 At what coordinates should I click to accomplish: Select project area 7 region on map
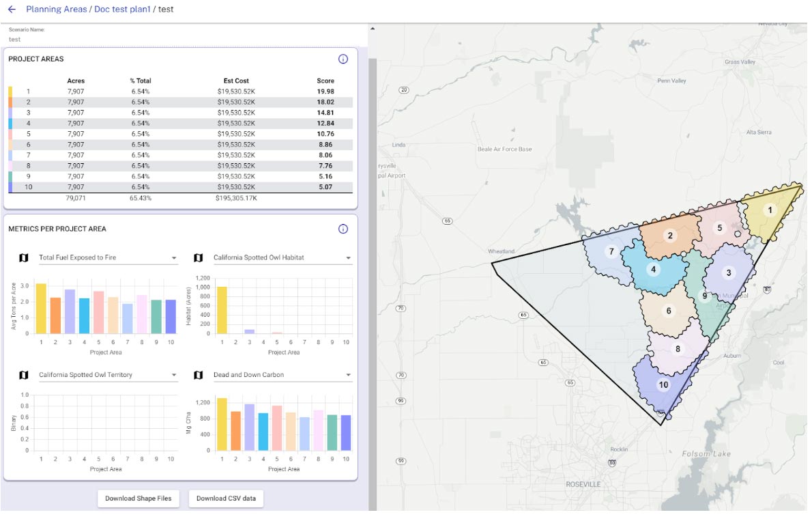tap(611, 252)
